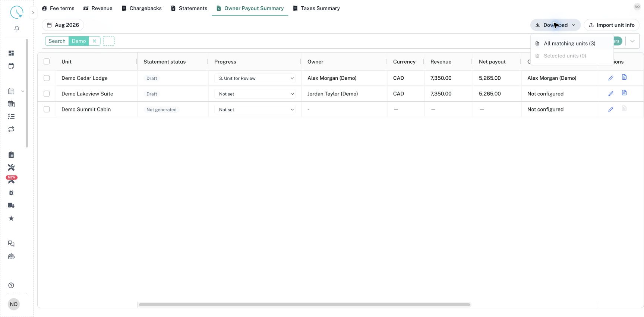Open the clipboard icon in sidebar
The height and width of the screenshot is (317, 644).
pos(11,155)
